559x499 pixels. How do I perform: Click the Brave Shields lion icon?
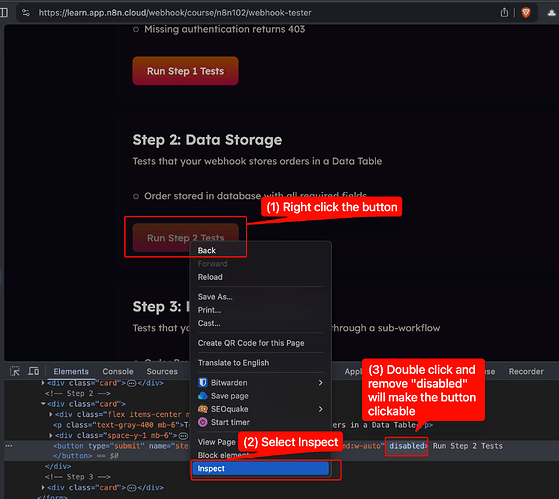click(526, 13)
